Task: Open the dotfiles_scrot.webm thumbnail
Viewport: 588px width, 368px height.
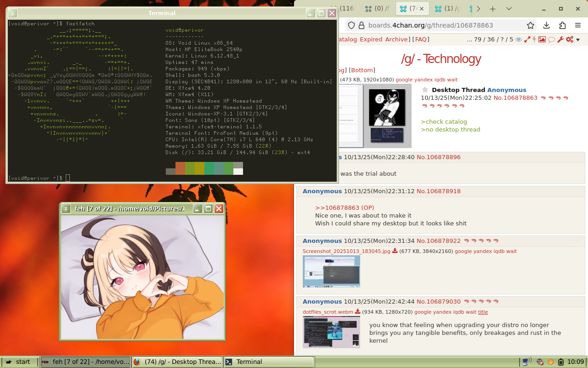Action: [331, 332]
